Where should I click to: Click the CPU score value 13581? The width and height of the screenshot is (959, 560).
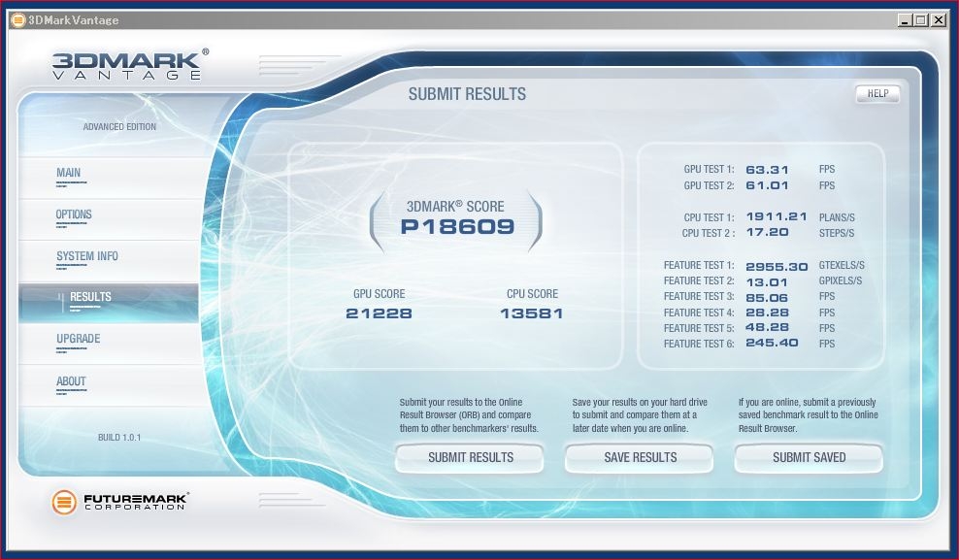532,313
